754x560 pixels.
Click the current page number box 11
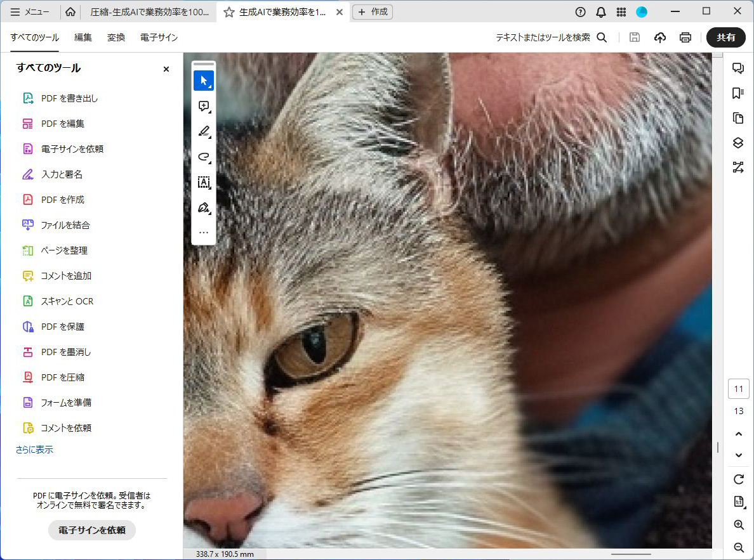[x=739, y=389]
